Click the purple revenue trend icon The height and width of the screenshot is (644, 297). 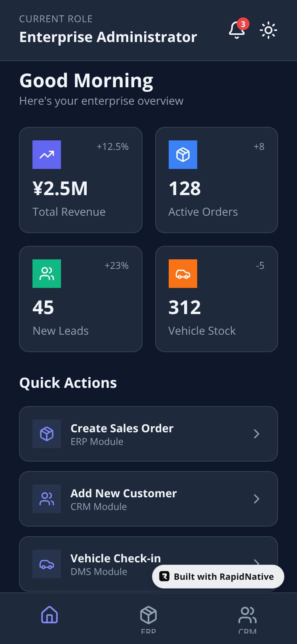47,155
